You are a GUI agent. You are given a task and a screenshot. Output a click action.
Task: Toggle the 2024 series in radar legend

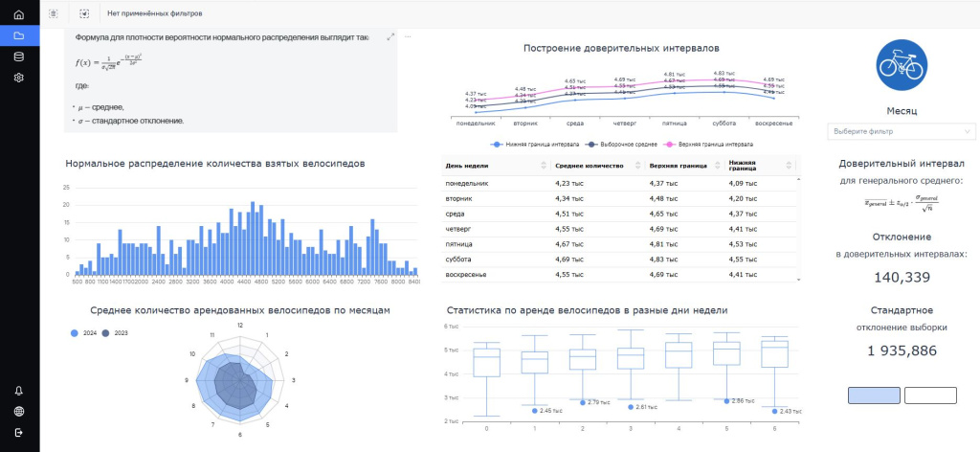pyautogui.click(x=83, y=333)
